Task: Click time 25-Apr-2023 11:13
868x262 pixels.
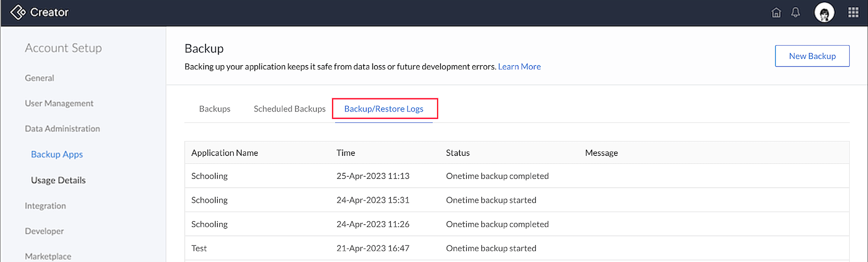Action: [373, 176]
